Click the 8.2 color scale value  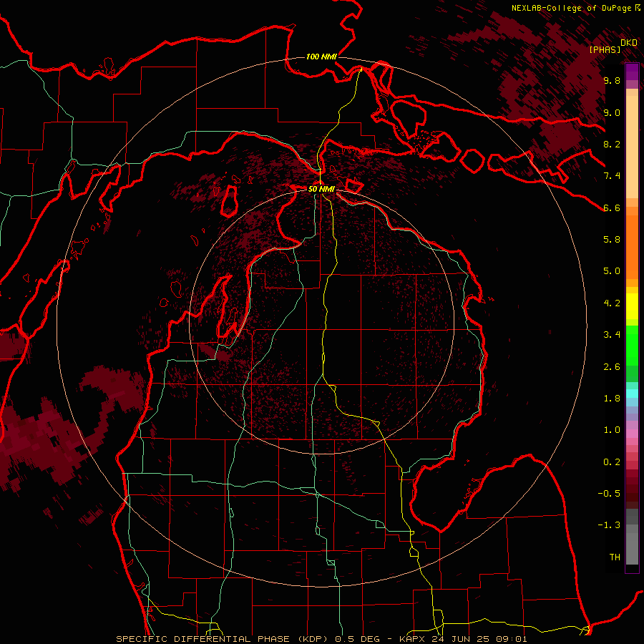point(612,144)
